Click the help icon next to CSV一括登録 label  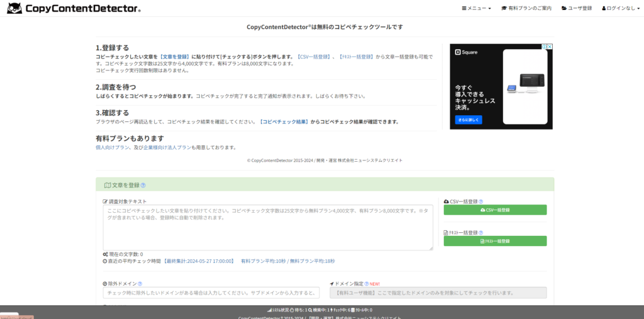[x=481, y=201]
